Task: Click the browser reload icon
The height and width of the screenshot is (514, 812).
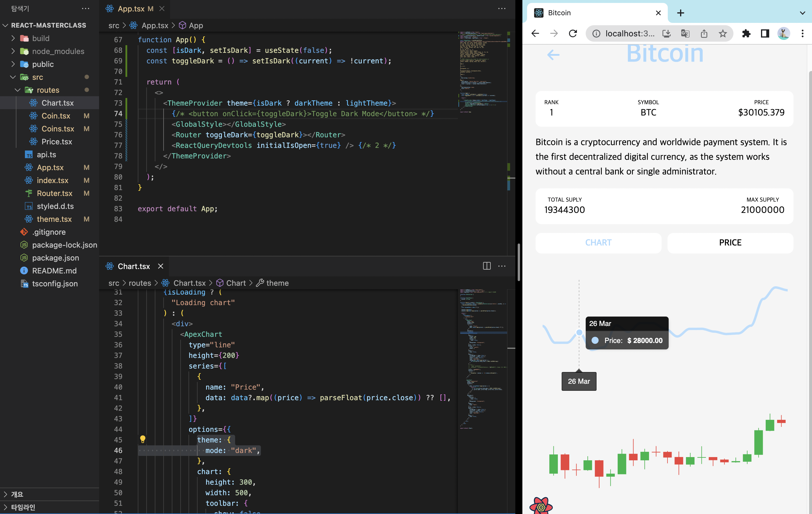Action: click(573, 33)
